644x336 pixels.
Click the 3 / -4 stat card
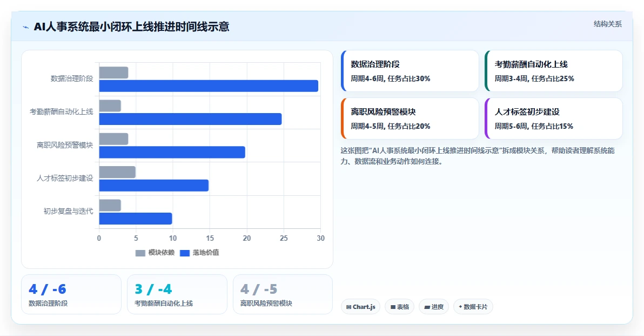177,294
